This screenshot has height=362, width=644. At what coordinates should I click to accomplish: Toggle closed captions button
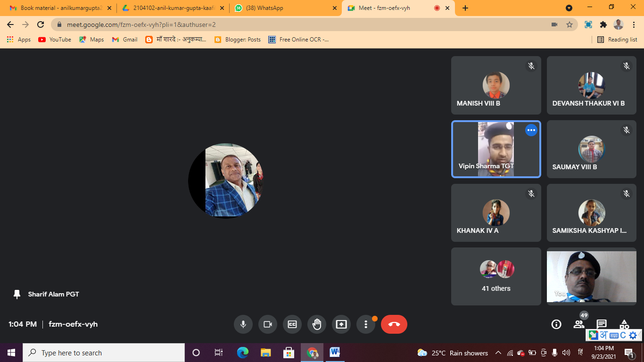(x=292, y=324)
